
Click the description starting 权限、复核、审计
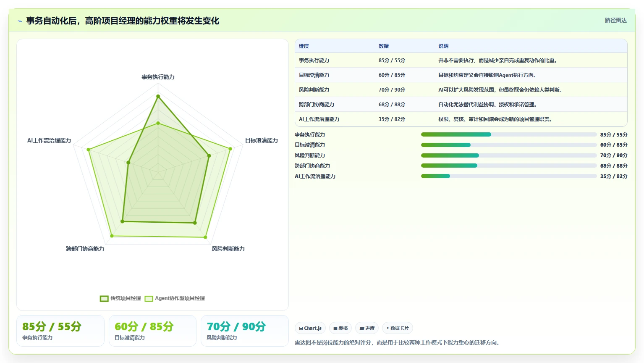495,119
